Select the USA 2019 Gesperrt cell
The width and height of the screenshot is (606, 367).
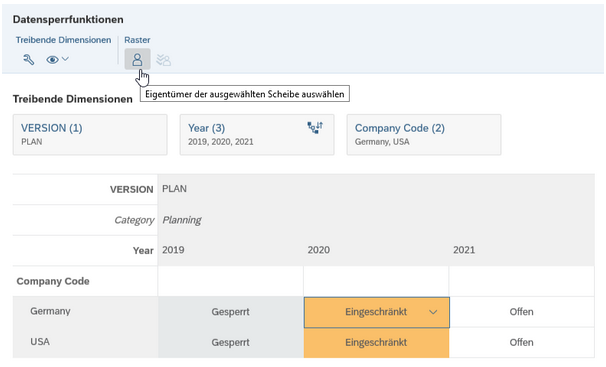coord(230,343)
